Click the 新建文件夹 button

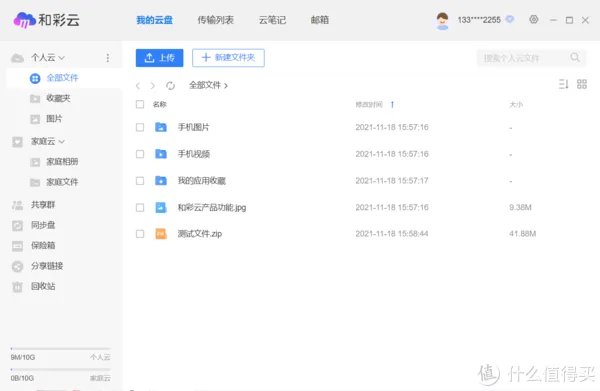[228, 58]
